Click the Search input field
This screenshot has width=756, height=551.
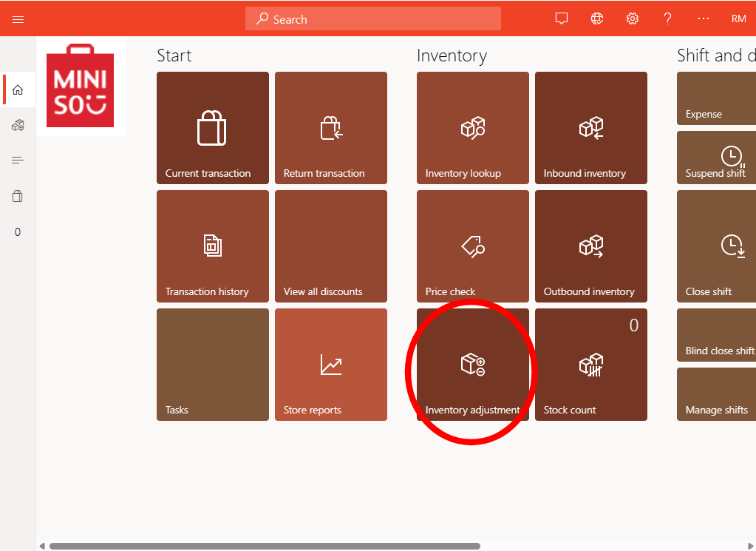click(373, 19)
